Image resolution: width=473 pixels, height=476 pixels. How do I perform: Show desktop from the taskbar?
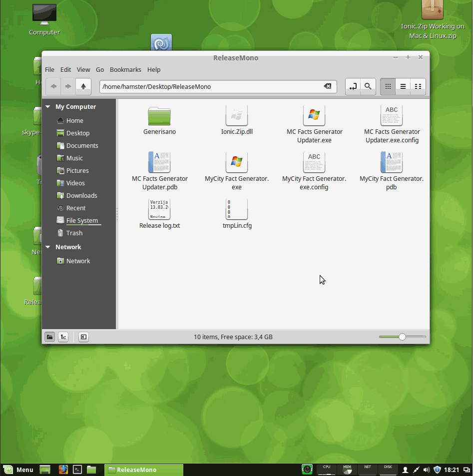pos(45,470)
